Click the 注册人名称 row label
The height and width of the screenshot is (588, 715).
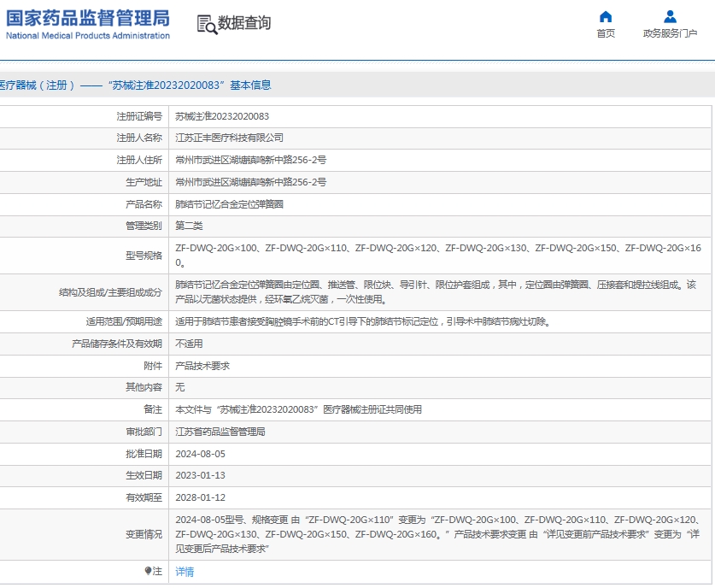click(x=139, y=138)
